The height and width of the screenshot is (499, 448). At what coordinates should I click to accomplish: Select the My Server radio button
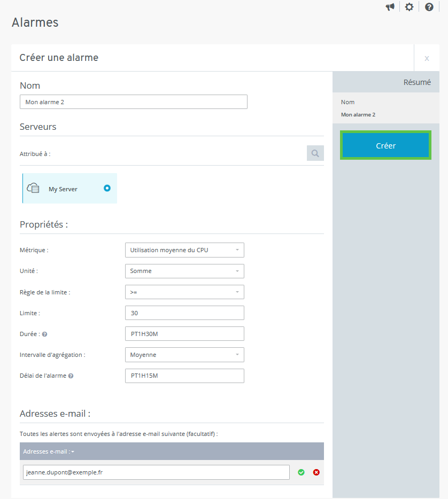pos(107,188)
